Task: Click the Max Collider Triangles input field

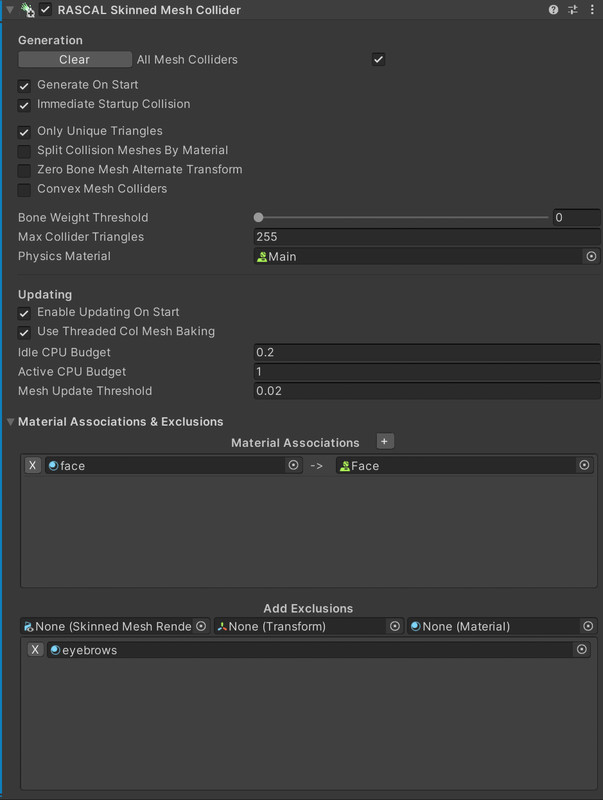Action: tap(427, 237)
